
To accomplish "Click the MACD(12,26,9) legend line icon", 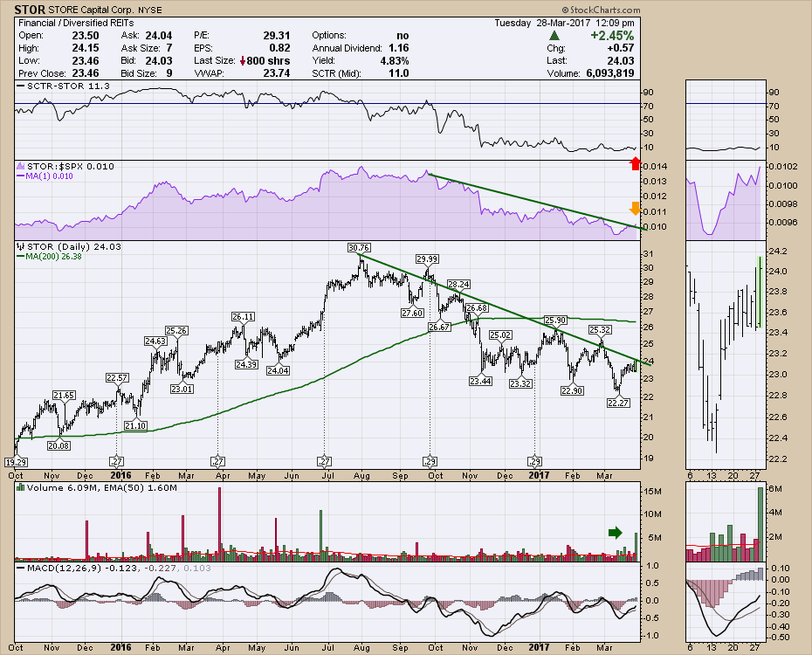I will point(21,568).
